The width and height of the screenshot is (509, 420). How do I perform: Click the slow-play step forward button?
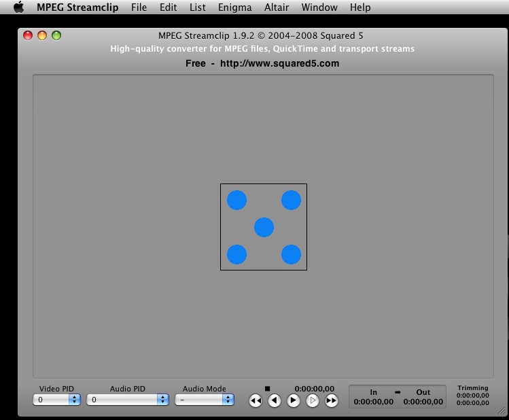pyautogui.click(x=313, y=401)
